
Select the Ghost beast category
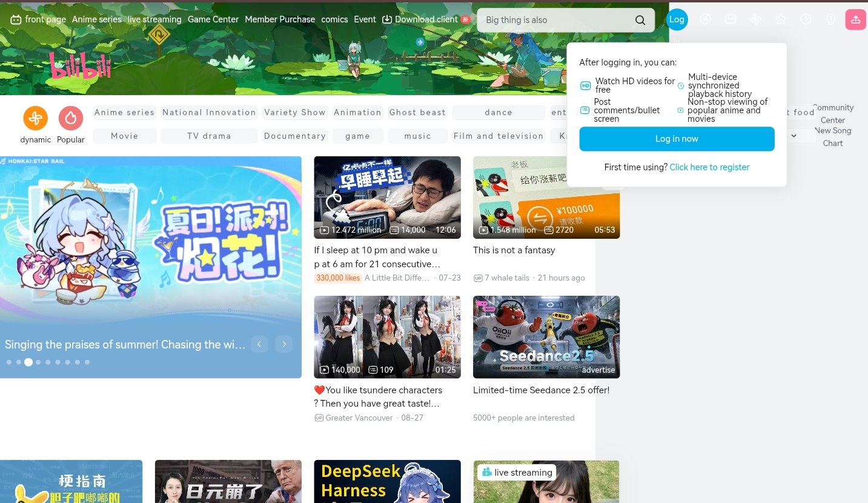click(417, 112)
